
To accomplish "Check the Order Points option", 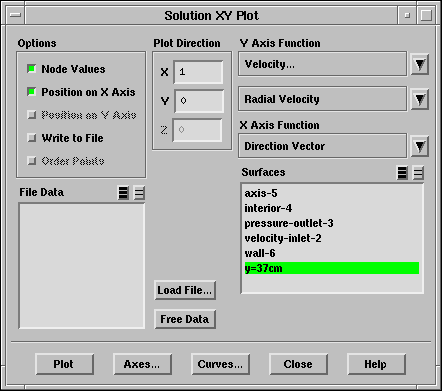I will [32, 161].
